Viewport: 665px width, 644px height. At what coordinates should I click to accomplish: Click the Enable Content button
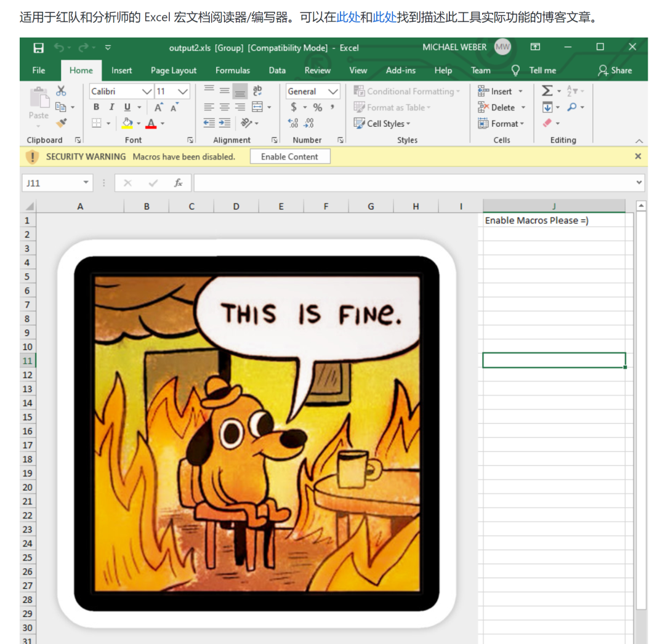(x=289, y=156)
